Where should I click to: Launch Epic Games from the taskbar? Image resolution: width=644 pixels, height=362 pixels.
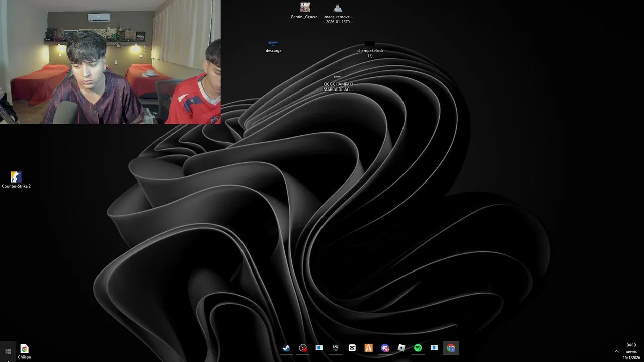point(336,348)
